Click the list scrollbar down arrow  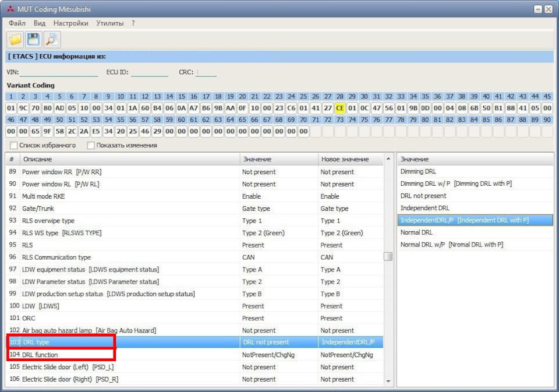click(388, 382)
